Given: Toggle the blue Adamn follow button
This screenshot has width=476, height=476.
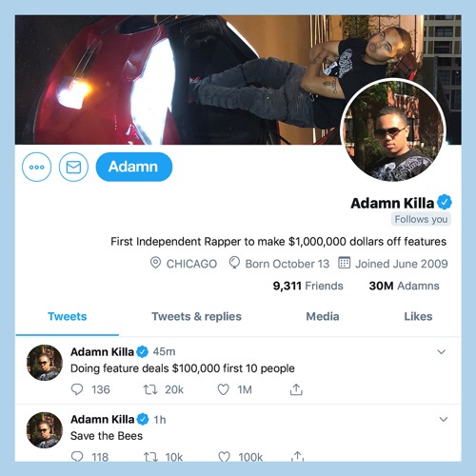Looking at the screenshot, I should point(134,167).
